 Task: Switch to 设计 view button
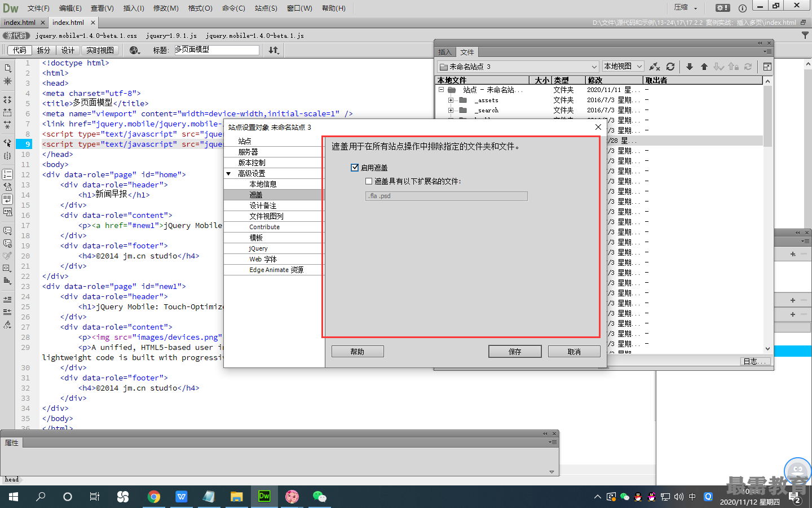tap(68, 50)
